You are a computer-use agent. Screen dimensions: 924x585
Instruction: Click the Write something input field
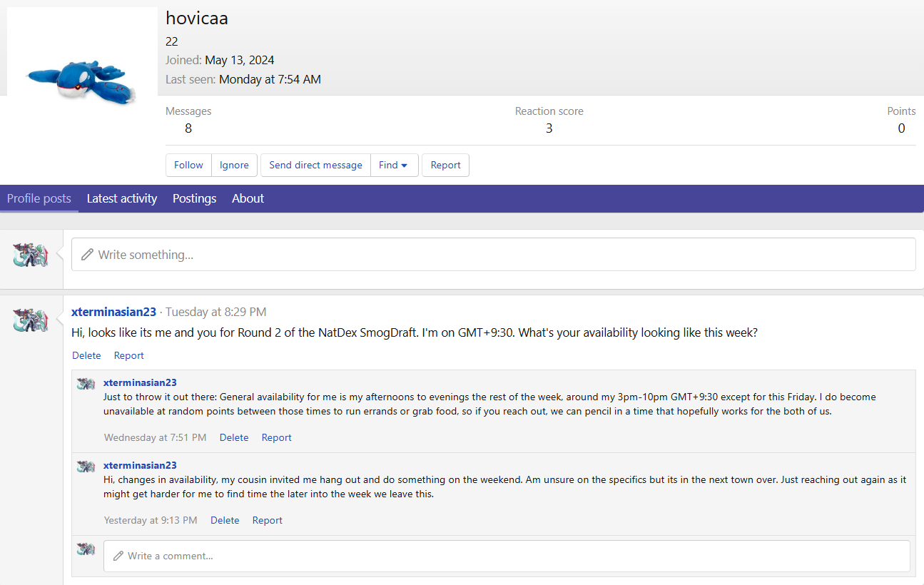(493, 255)
